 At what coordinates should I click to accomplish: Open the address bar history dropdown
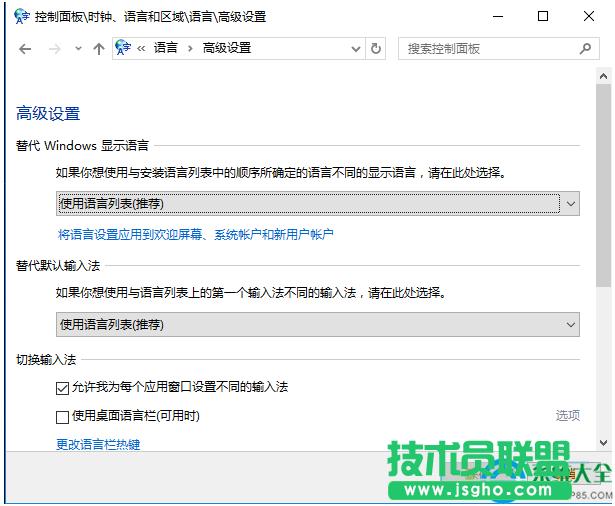tap(356, 49)
